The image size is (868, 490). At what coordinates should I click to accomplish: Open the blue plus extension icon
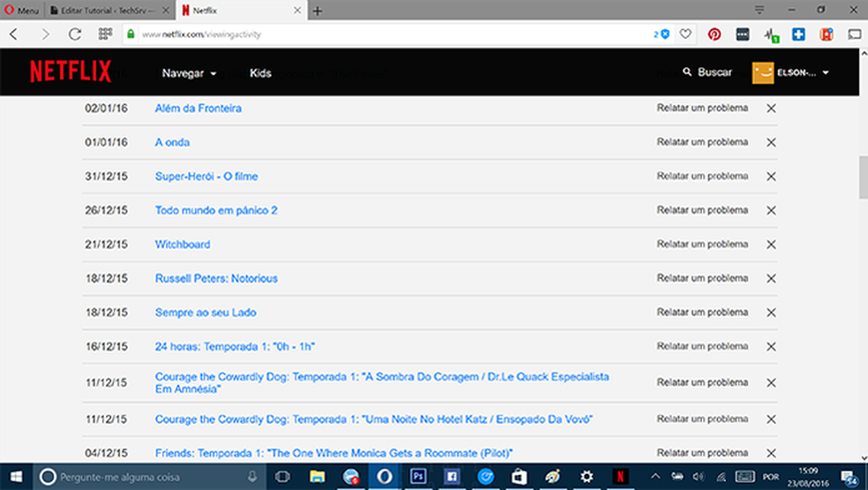(x=798, y=34)
